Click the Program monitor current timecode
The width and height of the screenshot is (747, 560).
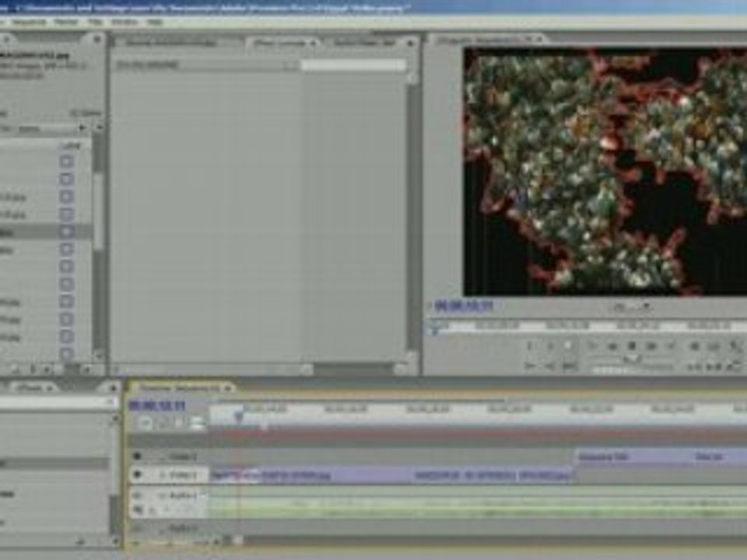coord(463,306)
